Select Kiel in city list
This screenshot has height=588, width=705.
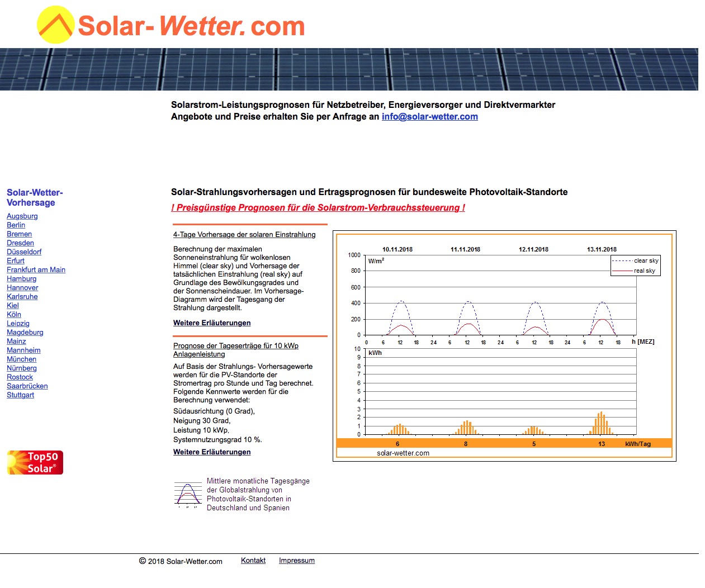click(x=13, y=305)
